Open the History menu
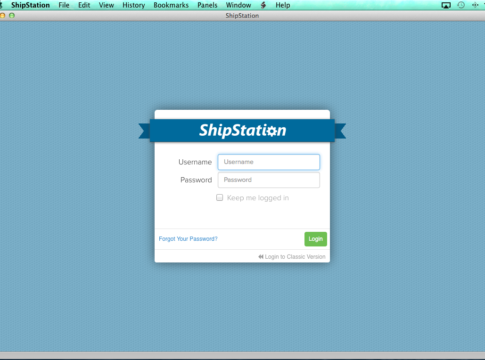This screenshot has height=360, width=485. tap(133, 5)
